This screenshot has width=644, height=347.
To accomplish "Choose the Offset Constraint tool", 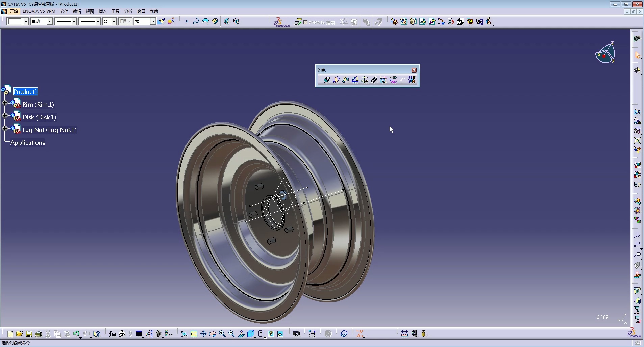I will pyautogui.click(x=345, y=80).
